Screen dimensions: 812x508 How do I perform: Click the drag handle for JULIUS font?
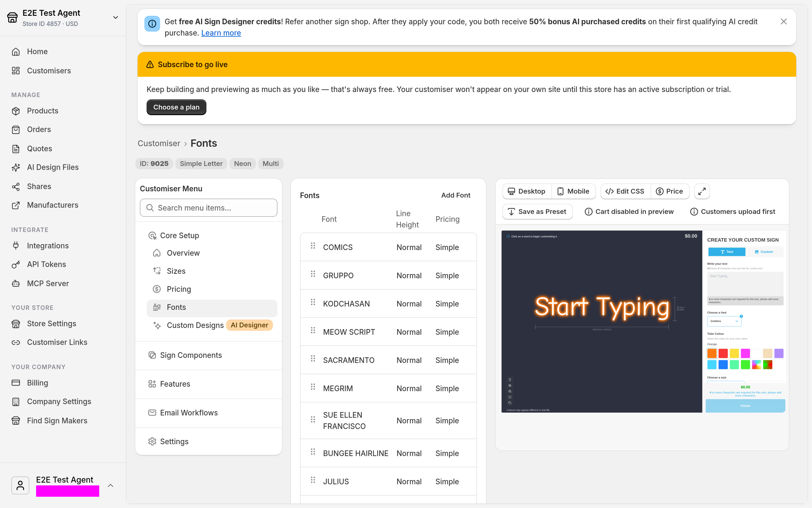coord(313,480)
